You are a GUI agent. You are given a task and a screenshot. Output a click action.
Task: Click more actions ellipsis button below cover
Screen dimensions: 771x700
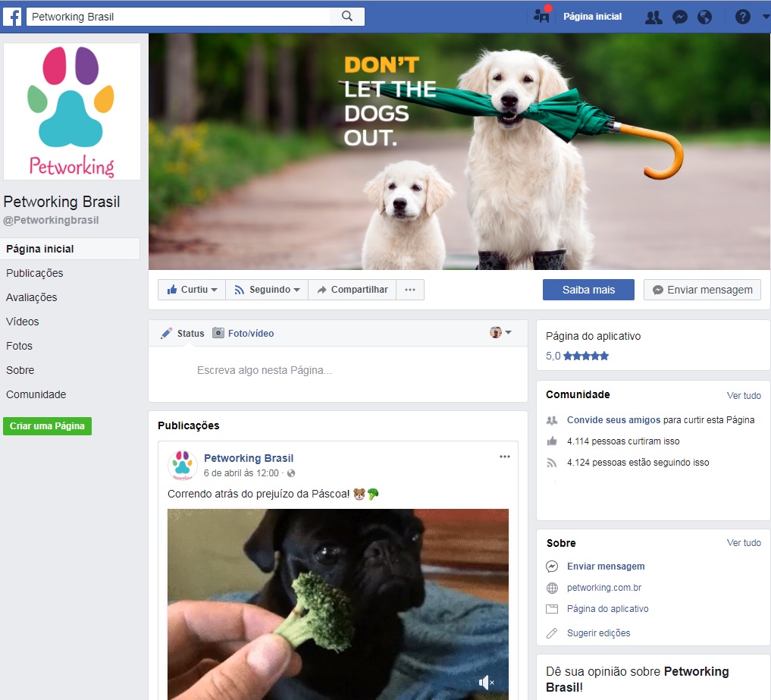click(410, 290)
